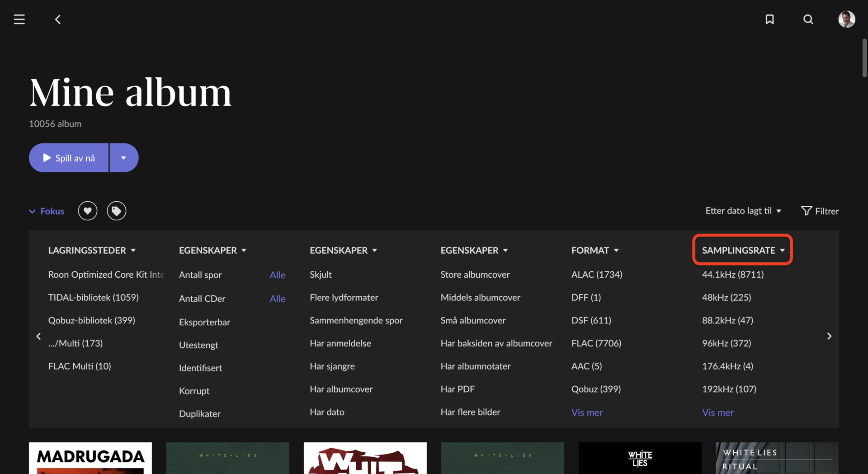Select Store albumcover property
This screenshot has height=474, width=868.
coord(475,275)
